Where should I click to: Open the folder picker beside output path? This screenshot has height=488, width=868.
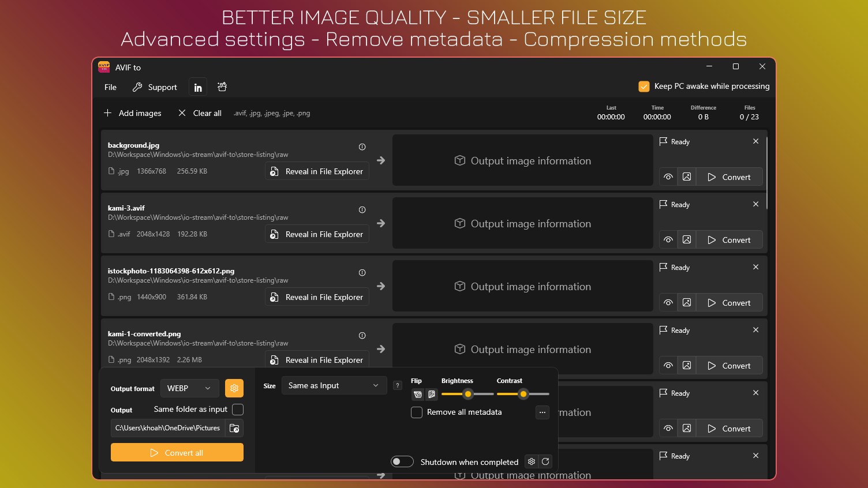(234, 428)
